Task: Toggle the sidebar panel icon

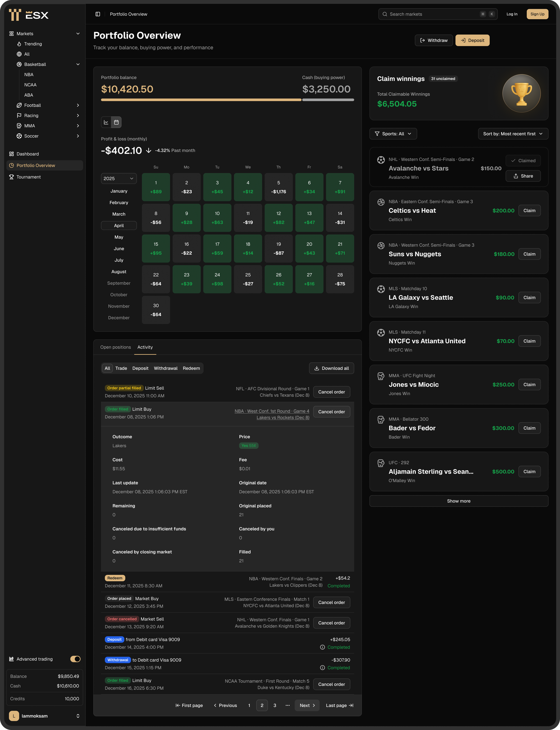Action: (98, 14)
